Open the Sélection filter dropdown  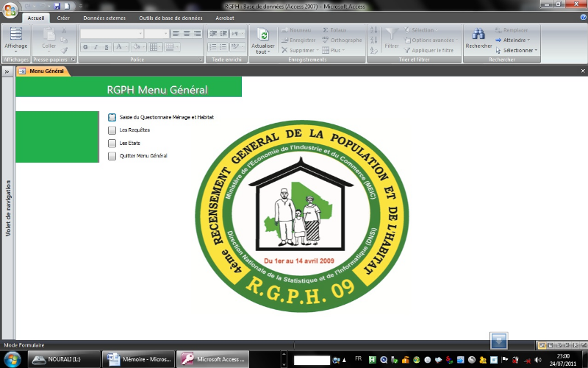coord(421,30)
